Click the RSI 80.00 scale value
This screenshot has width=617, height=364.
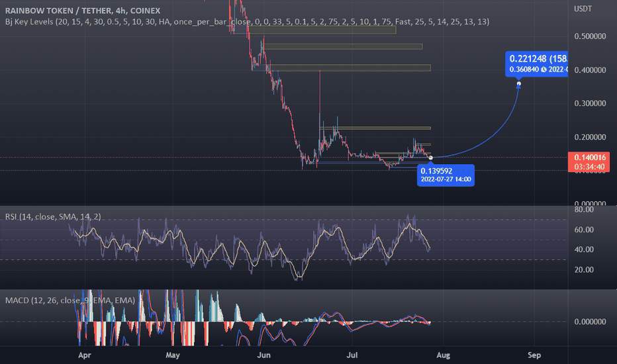(584, 209)
